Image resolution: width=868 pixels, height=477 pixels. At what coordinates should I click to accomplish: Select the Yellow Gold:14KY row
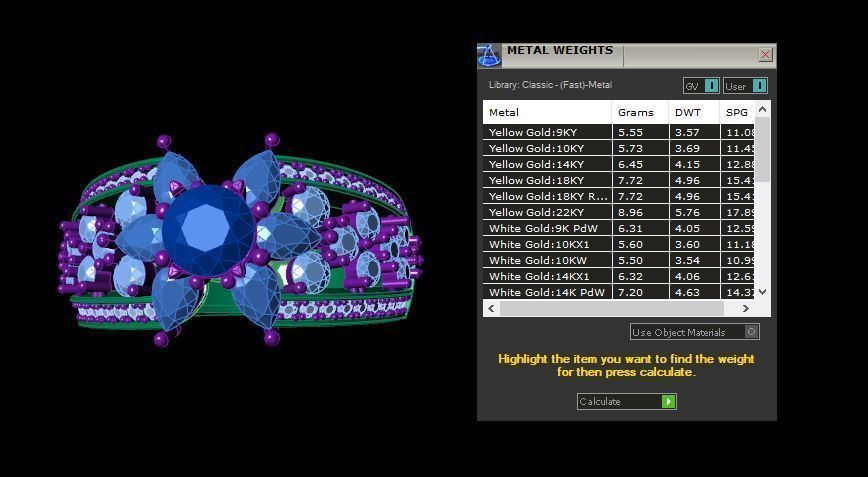(619, 164)
